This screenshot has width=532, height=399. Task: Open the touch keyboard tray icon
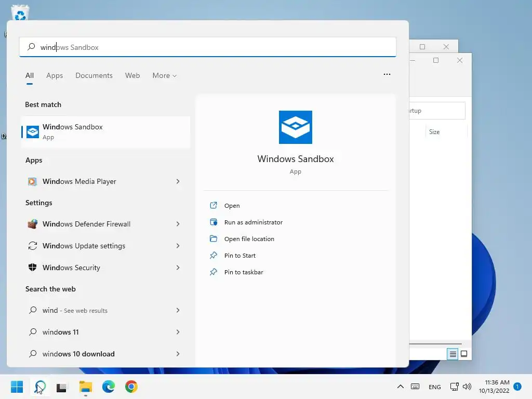415,387
